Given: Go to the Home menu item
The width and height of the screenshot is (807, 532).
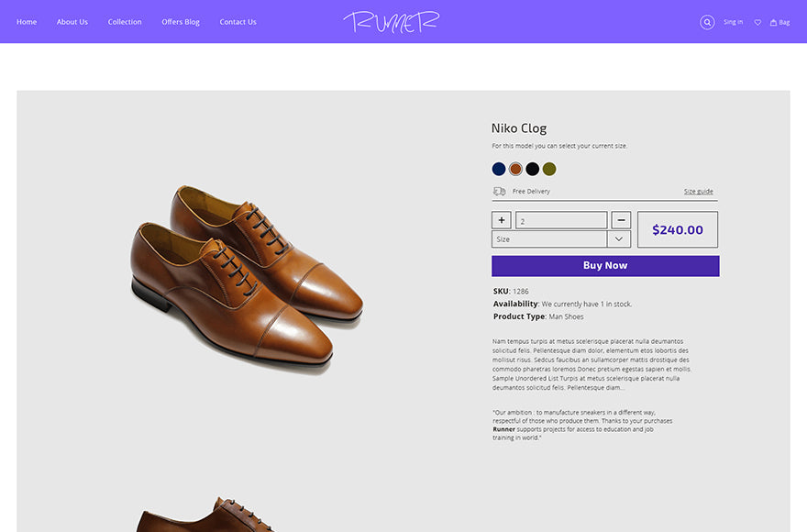Looking at the screenshot, I should click(x=27, y=22).
